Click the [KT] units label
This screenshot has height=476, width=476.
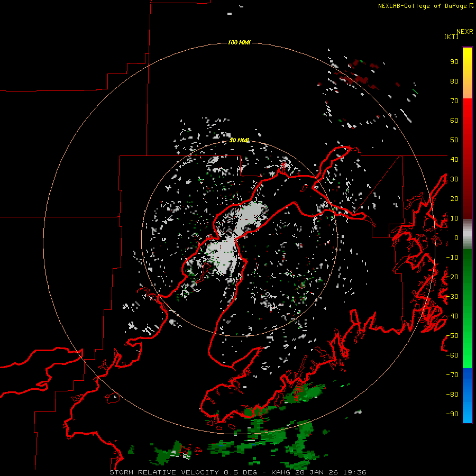[x=451, y=36]
